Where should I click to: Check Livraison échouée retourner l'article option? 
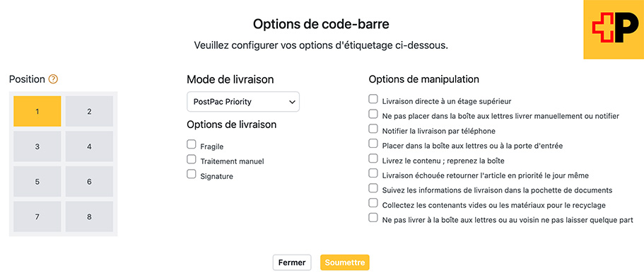click(x=373, y=173)
